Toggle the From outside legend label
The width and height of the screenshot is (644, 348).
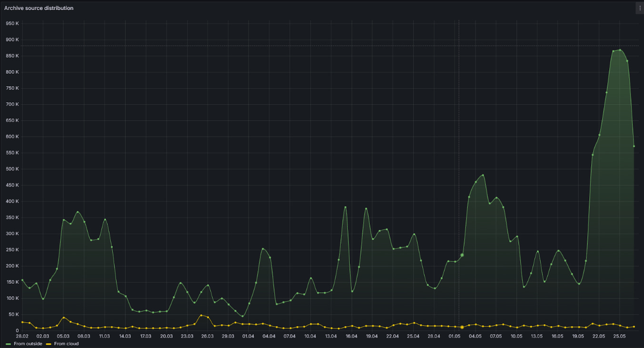click(28, 344)
